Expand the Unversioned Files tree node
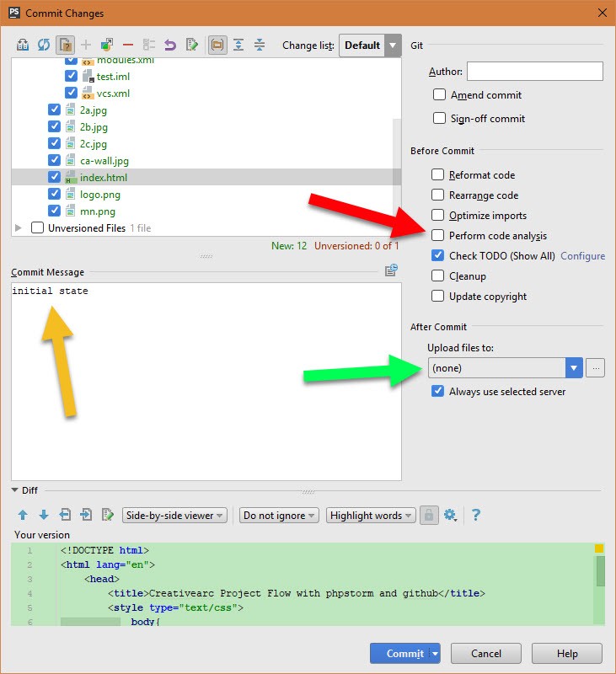This screenshot has height=674, width=616. [x=19, y=228]
